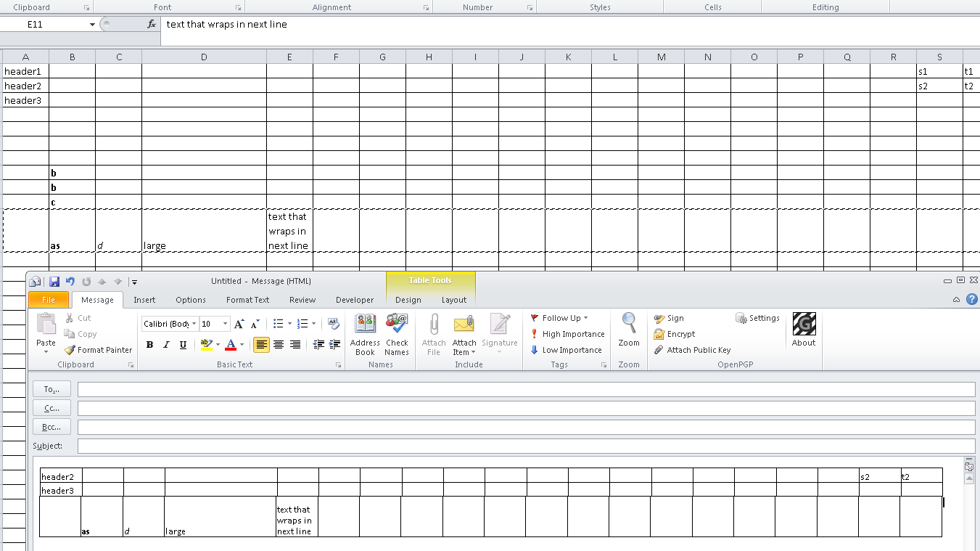Open Outlook ribbon Help
The image size is (980, 551).
(x=972, y=300)
